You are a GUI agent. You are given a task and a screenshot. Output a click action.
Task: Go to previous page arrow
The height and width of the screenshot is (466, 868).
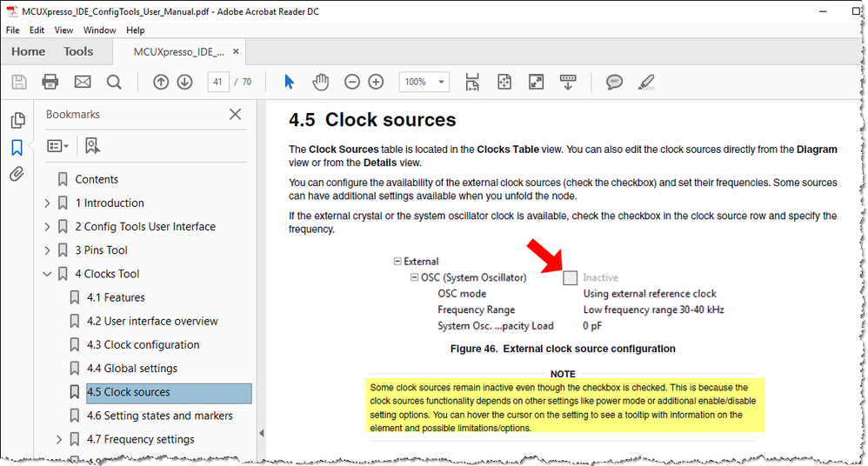[x=161, y=82]
